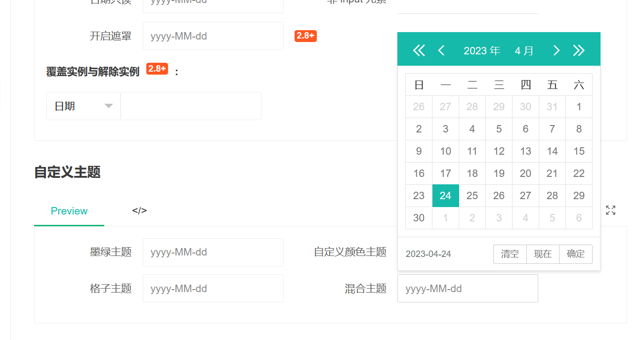Click the 2.8+ badge beside 覆盖实例与解除实例
644x340 pixels.
157,69
